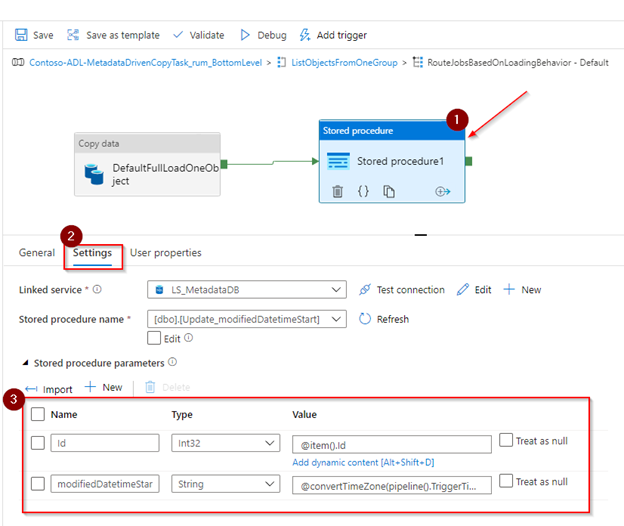Click the @convertTimeZone value field
This screenshot has height=526, width=624.
pos(392,485)
